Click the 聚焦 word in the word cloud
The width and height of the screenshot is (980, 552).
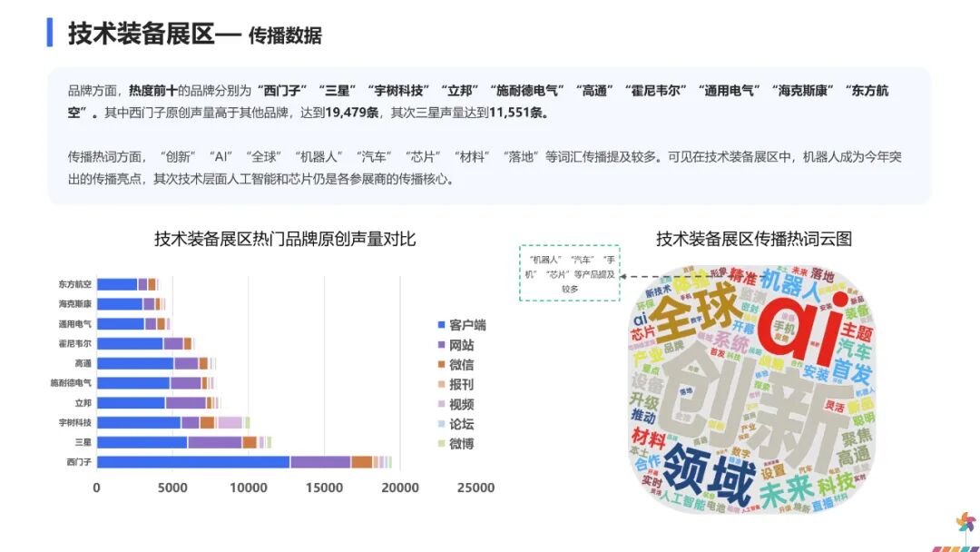point(857,437)
